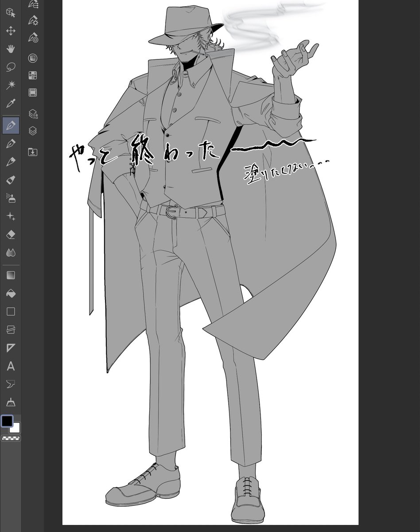
Task: Open the Tool property palette
Action: coord(33,20)
